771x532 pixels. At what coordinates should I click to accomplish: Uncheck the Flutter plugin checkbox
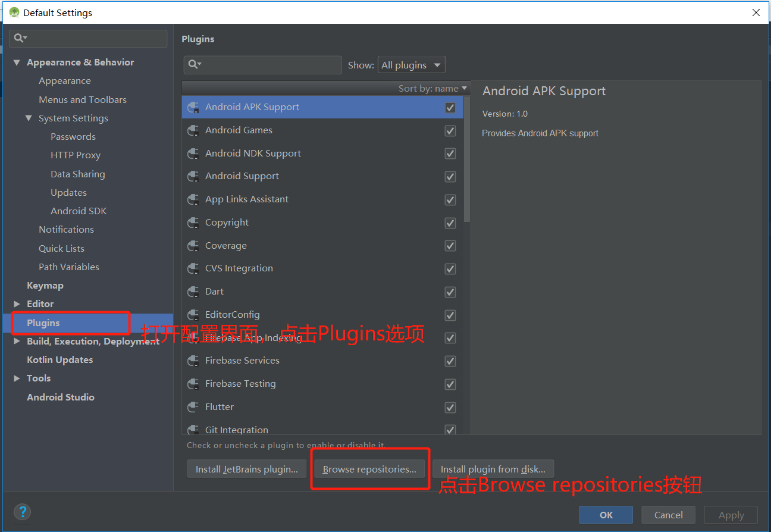click(450, 408)
